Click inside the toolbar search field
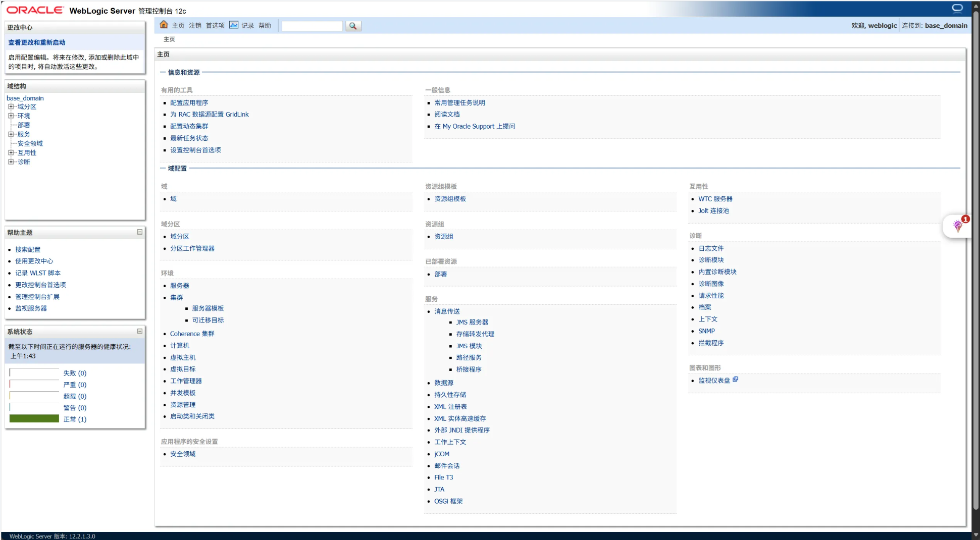The width and height of the screenshot is (980, 540). pyautogui.click(x=312, y=26)
